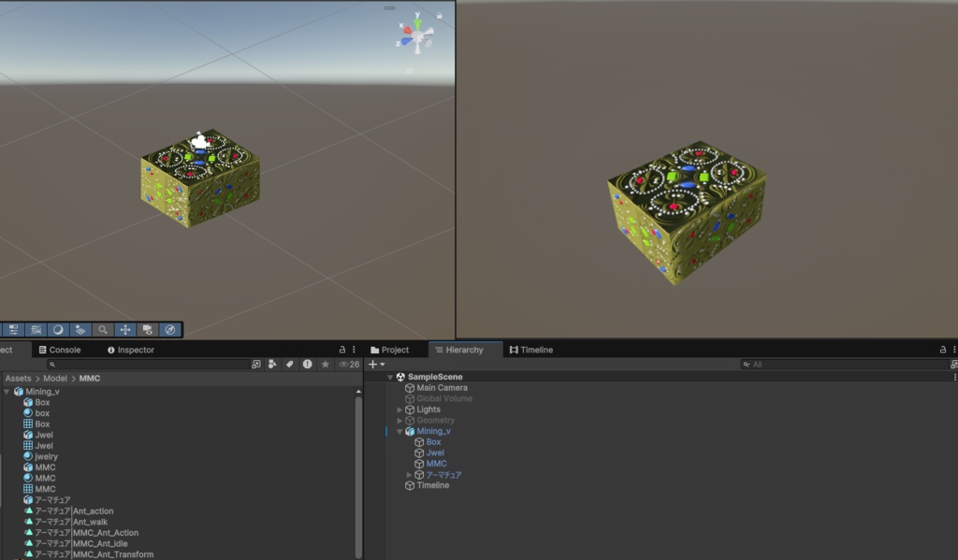Screen dimensions: 958x560
Task: Expand the Geometry object in Hierarchy
Action: (399, 421)
